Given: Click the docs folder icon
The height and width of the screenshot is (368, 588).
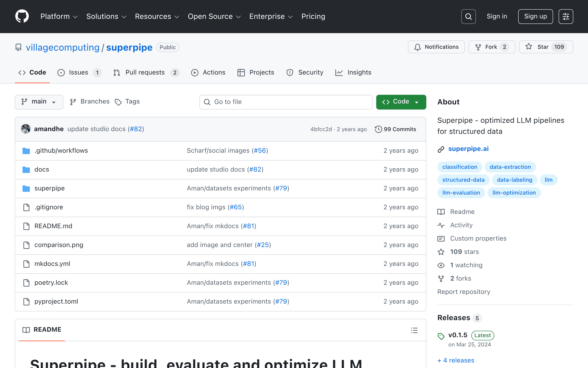Looking at the screenshot, I should (26, 170).
